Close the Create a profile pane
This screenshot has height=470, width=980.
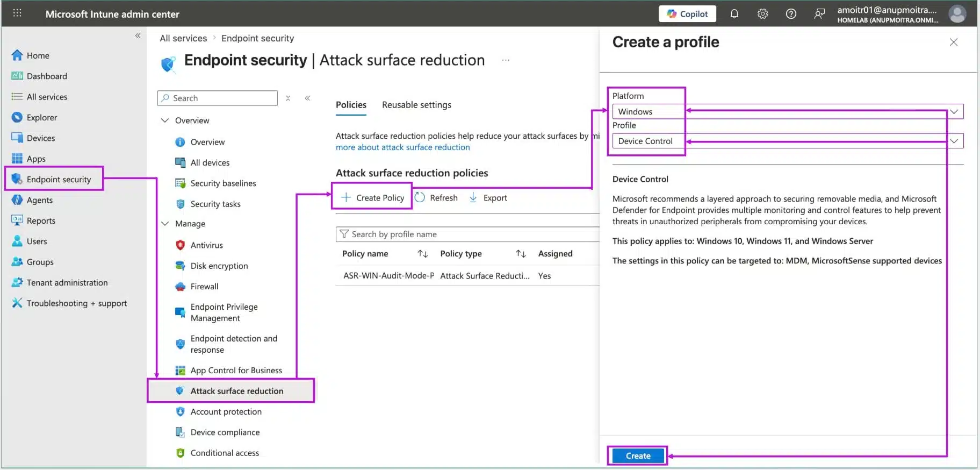(954, 42)
